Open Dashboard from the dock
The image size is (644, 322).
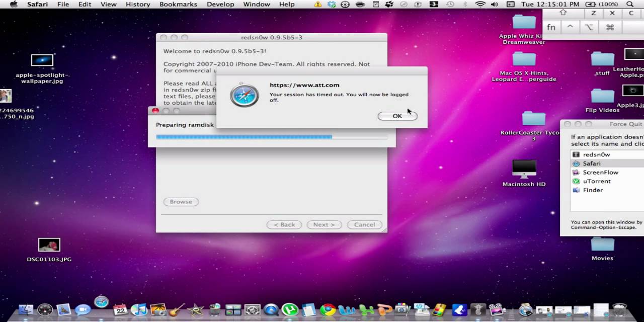point(45,310)
